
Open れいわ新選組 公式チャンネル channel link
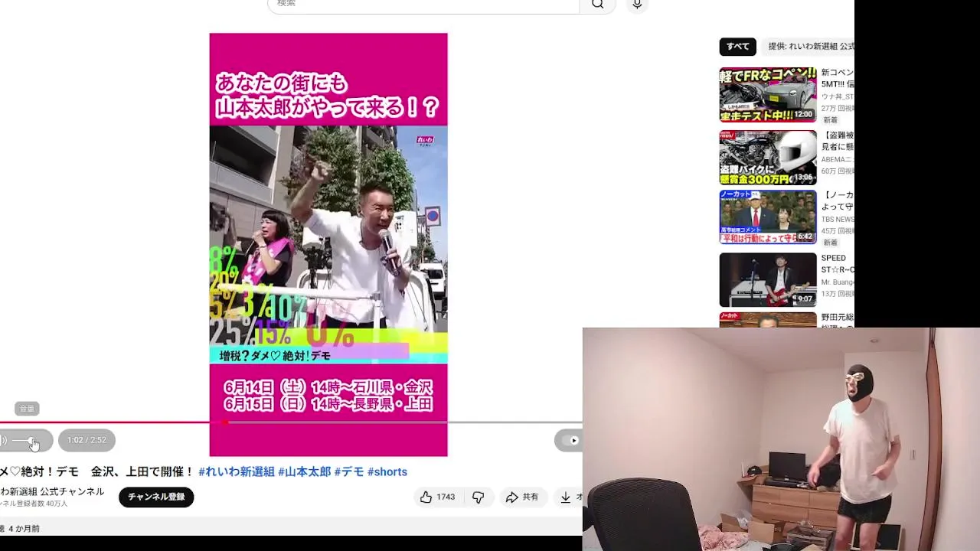52,491
